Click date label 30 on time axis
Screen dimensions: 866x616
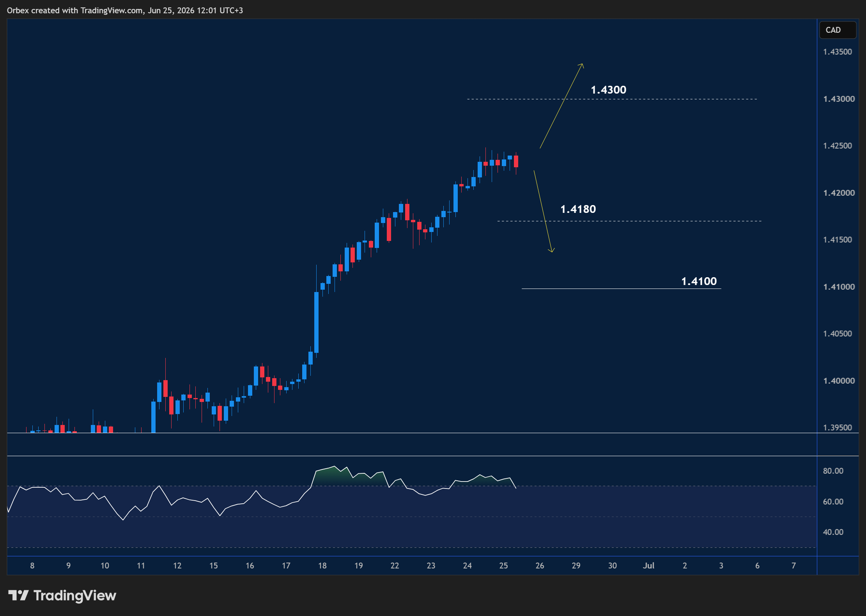point(612,566)
